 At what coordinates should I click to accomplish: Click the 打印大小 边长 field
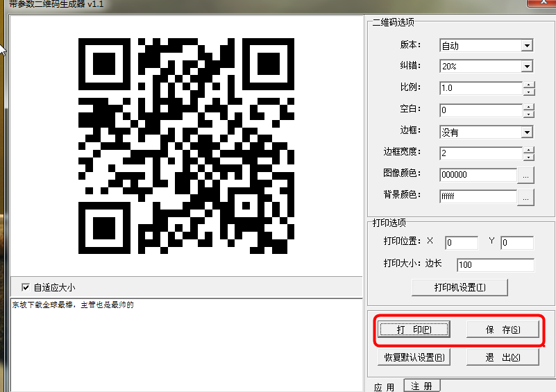tap(496, 265)
